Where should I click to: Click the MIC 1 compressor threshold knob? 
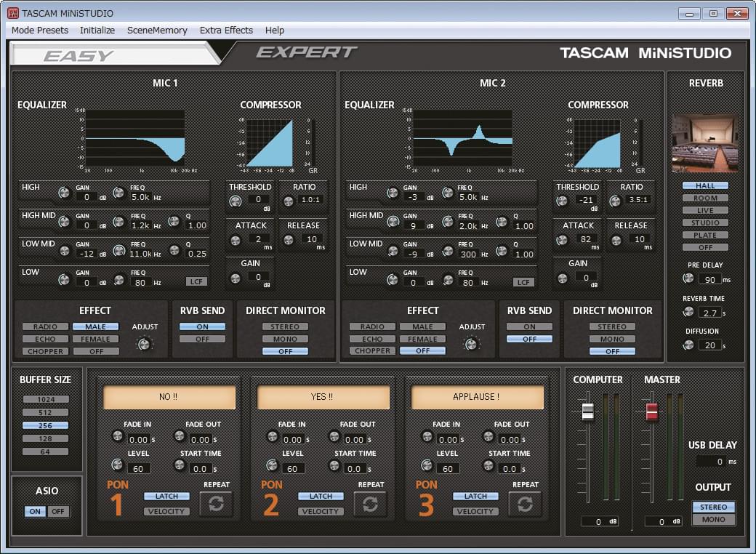pos(236,201)
